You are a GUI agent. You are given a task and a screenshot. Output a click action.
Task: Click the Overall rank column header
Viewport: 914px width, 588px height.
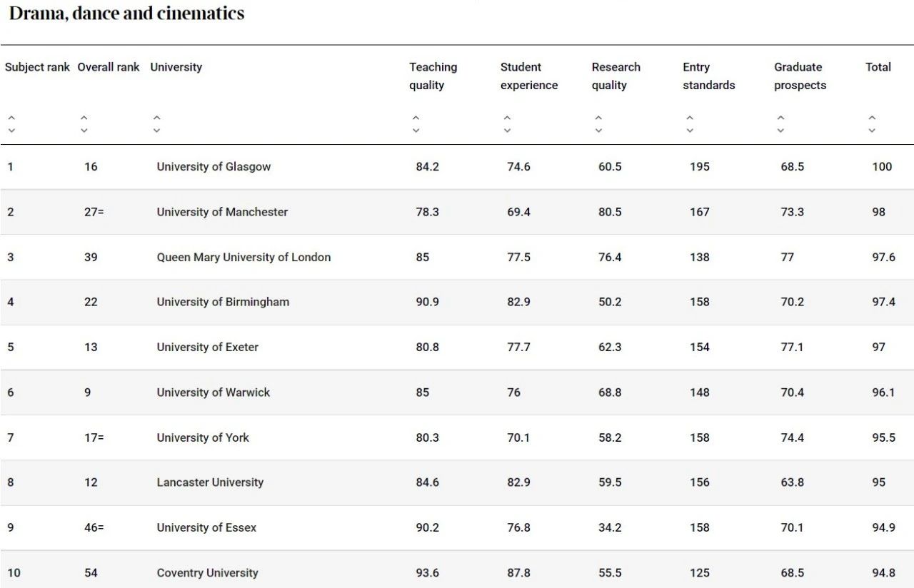pos(109,67)
